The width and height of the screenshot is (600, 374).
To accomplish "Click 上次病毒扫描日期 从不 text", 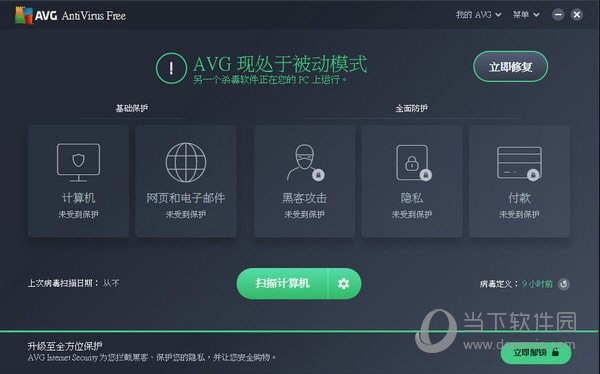I will coord(73,283).
